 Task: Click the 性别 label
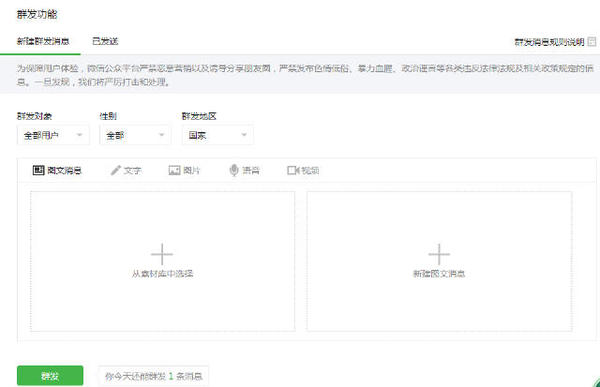pos(108,116)
